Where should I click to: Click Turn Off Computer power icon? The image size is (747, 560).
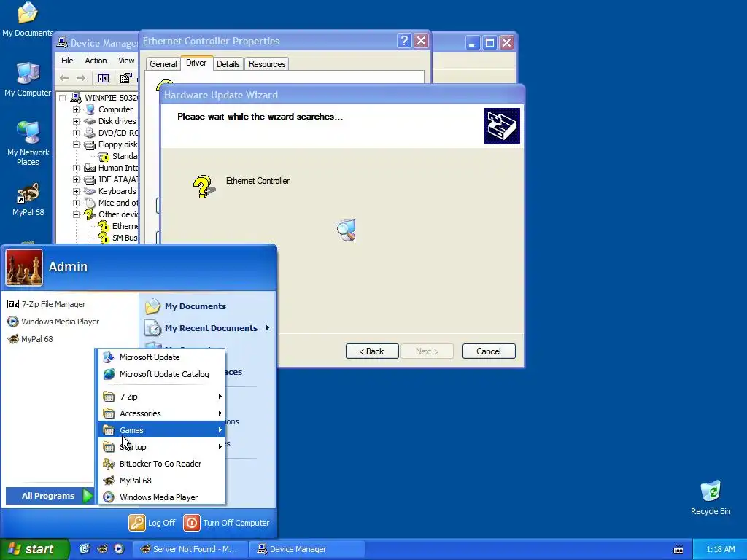coord(192,522)
